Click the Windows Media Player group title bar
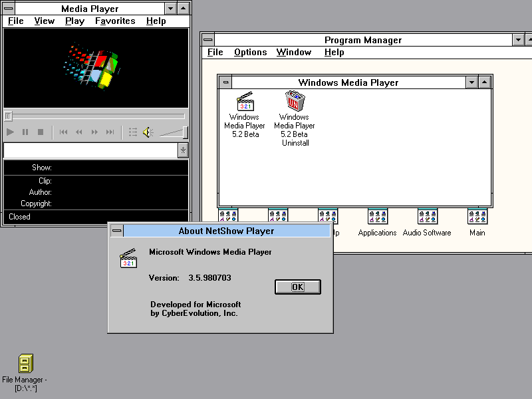Image resolution: width=532 pixels, height=399 pixels. tap(348, 82)
